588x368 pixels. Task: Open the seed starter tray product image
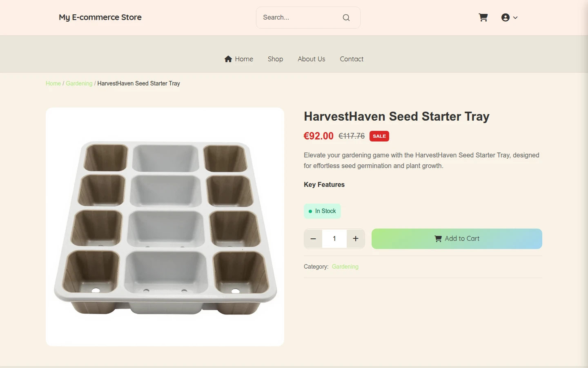pos(165,227)
